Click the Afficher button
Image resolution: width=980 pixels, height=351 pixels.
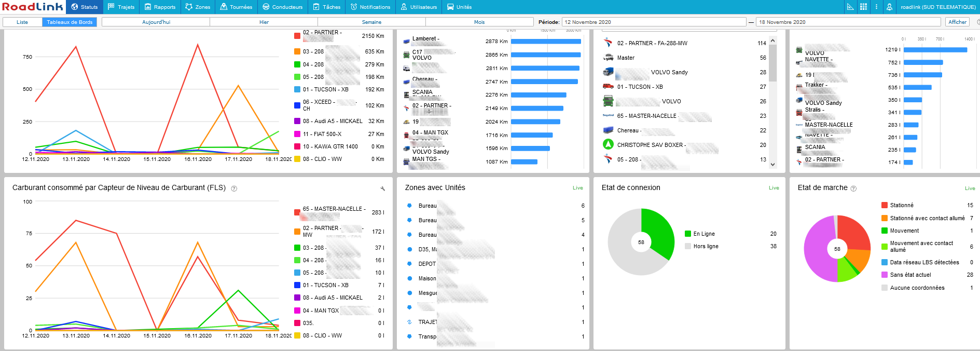coord(957,22)
